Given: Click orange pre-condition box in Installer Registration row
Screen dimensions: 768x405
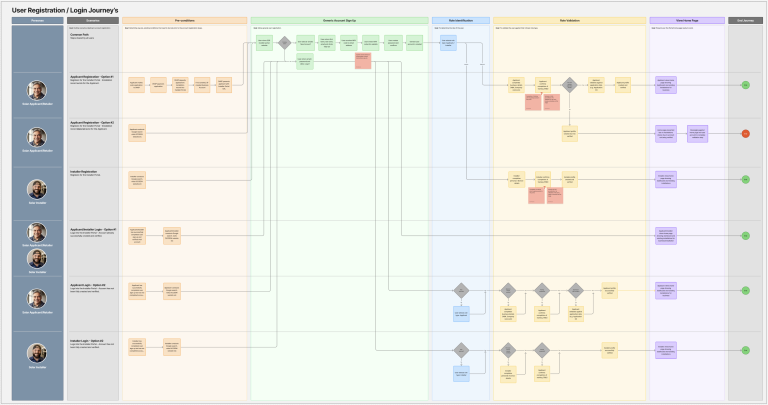Looking at the screenshot, I should (137, 180).
